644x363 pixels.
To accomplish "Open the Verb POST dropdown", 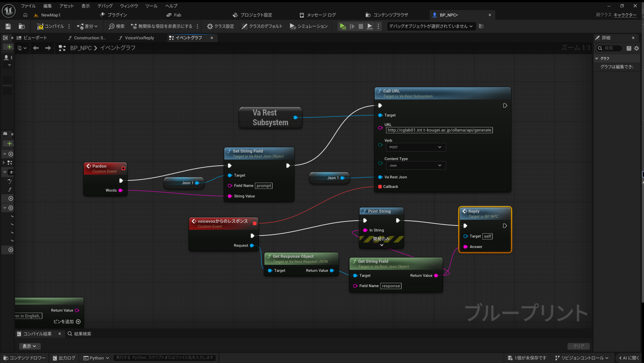I will [416, 147].
